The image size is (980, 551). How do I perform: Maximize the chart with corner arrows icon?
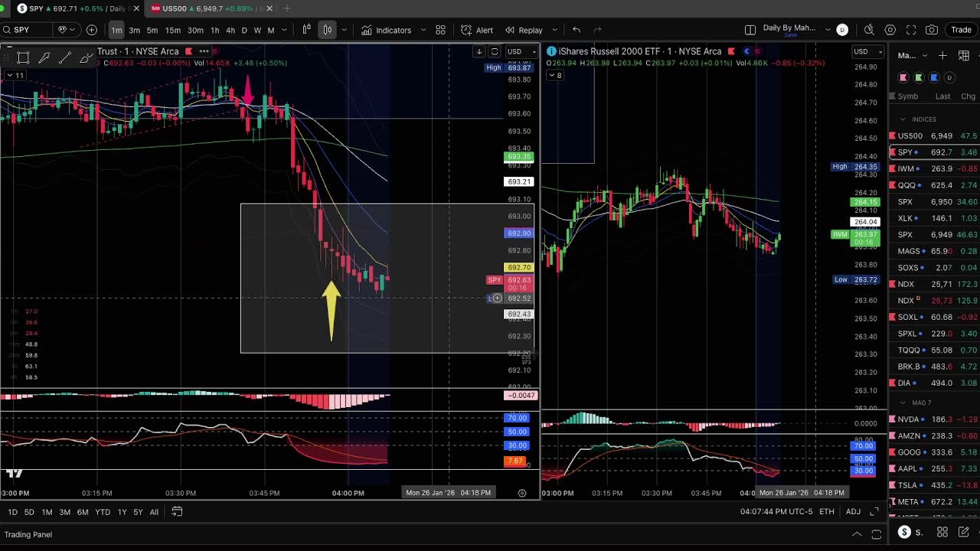coord(875,512)
